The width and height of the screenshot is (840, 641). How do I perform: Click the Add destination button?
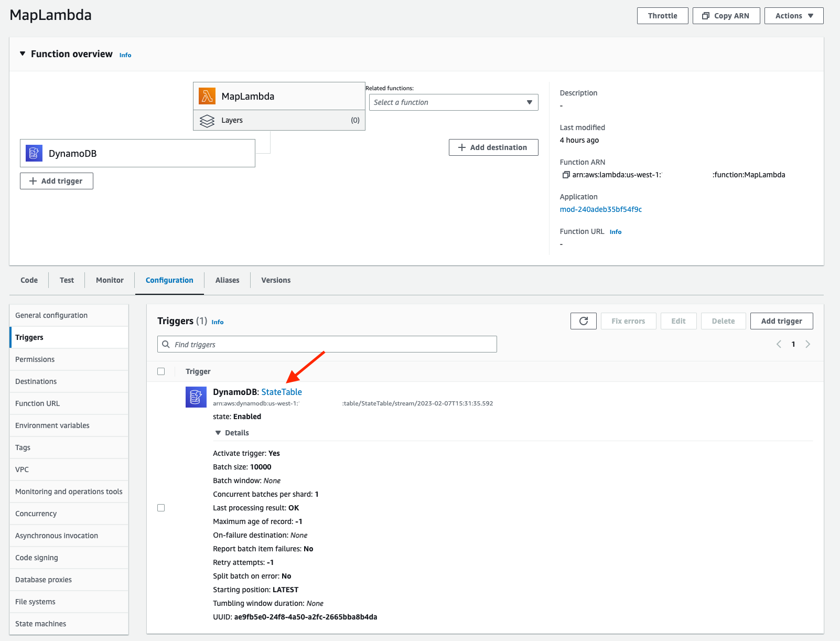pos(493,147)
